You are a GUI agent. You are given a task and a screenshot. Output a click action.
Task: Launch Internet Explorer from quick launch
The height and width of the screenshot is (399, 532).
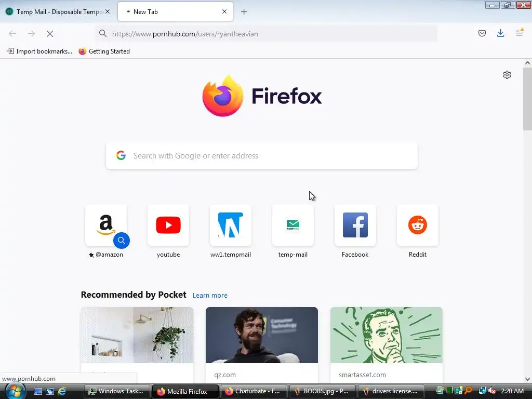pyautogui.click(x=62, y=391)
